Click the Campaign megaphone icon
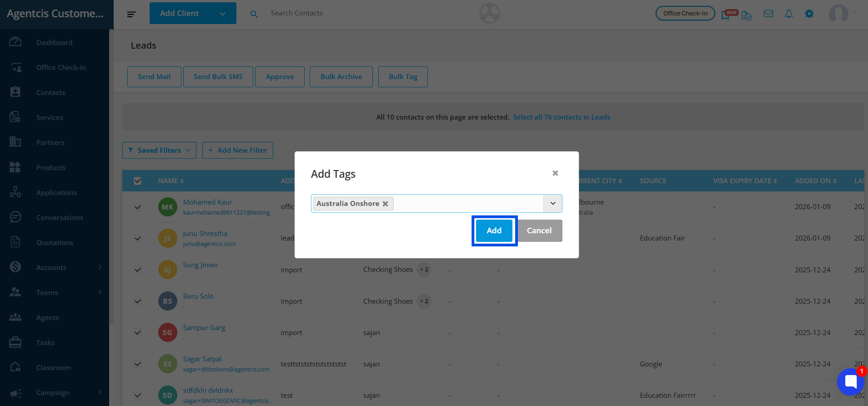Viewport: 868px width, 406px height. coord(15,392)
